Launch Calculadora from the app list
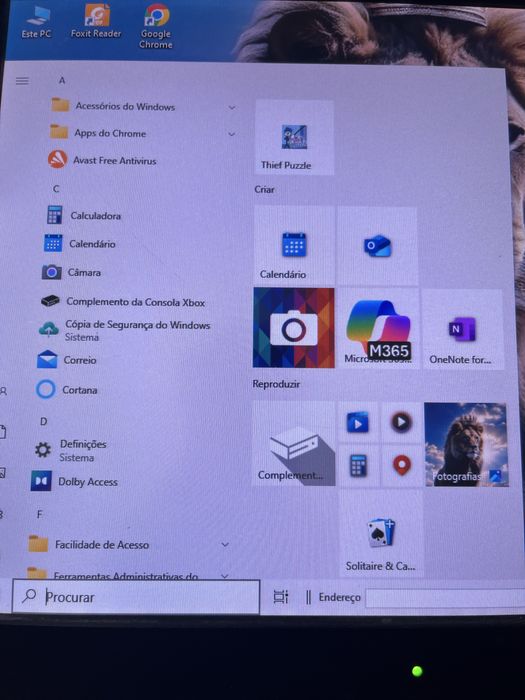 click(x=84, y=216)
